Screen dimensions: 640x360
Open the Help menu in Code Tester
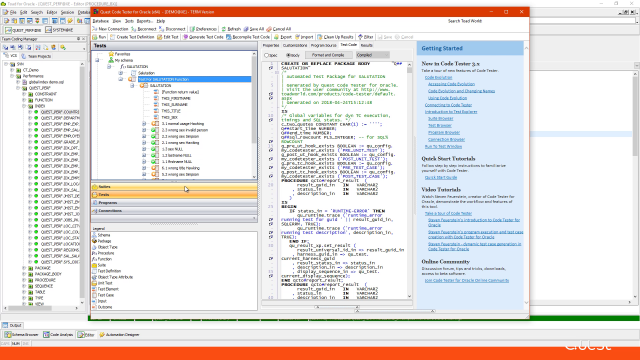point(161,21)
